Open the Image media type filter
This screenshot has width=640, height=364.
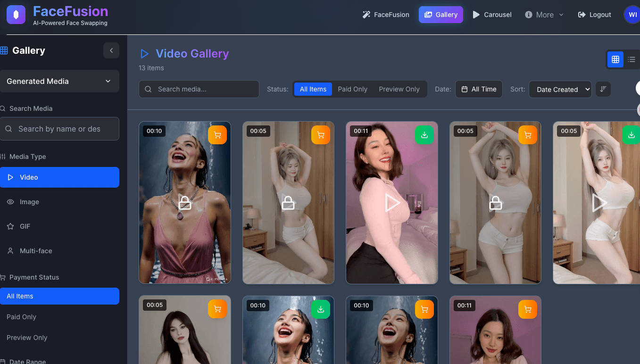(28, 202)
